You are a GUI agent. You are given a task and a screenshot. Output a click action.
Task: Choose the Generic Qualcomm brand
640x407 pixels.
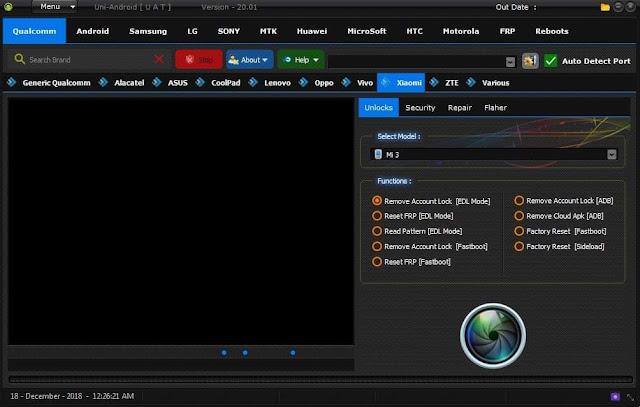(x=56, y=83)
